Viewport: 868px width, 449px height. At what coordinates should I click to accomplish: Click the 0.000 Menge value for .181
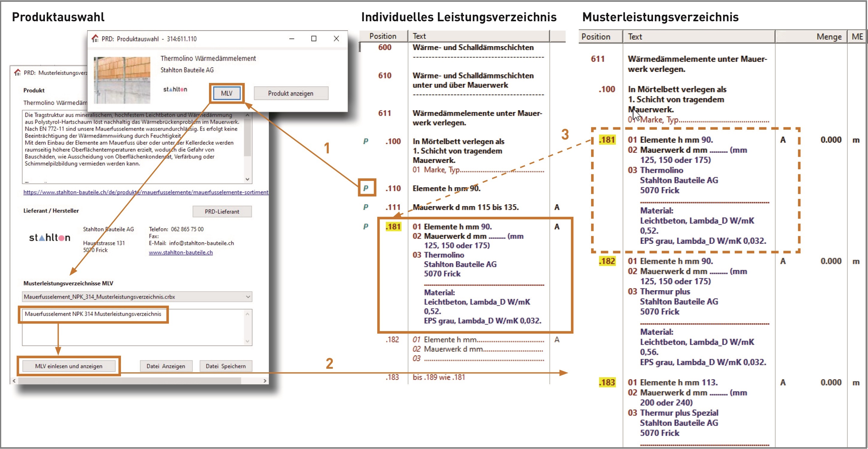coord(831,140)
